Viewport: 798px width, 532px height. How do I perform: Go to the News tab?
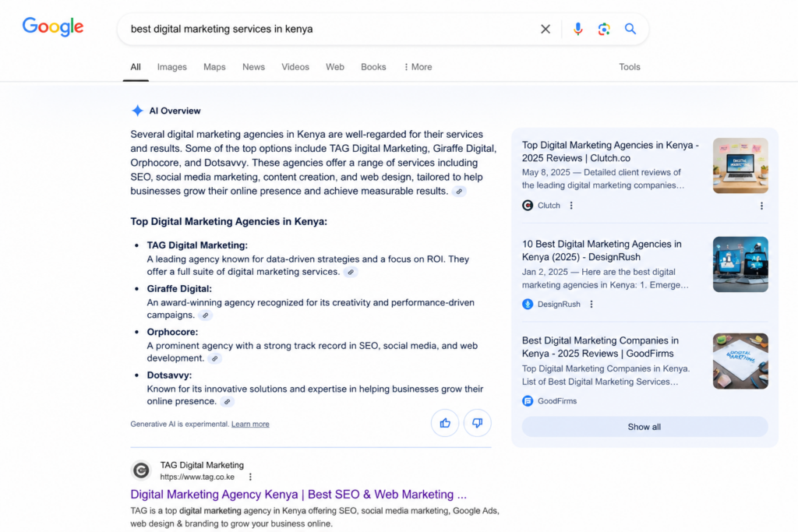[253, 67]
